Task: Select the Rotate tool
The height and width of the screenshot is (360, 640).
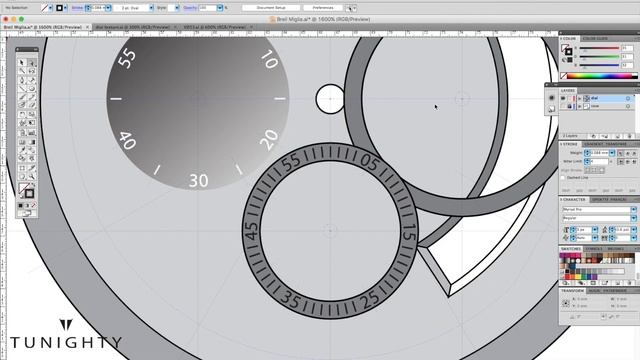Action: [22, 114]
